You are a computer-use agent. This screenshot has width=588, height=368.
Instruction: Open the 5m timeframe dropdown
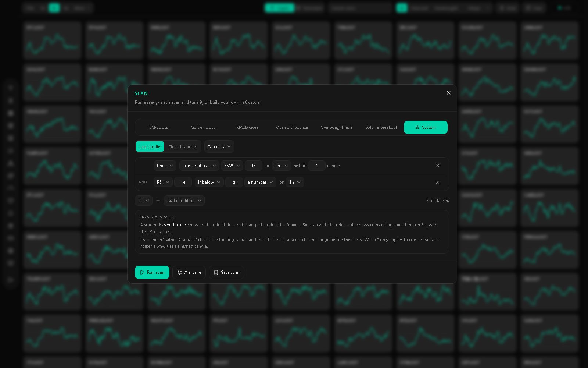point(282,166)
